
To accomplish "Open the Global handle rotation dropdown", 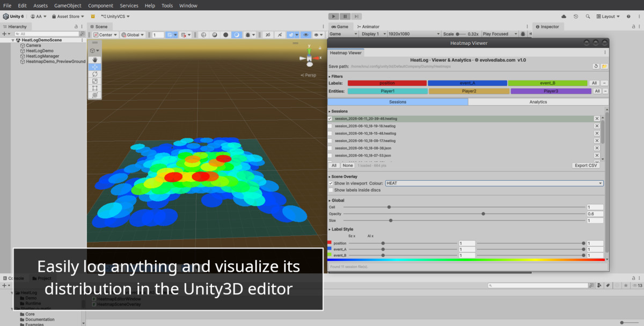I will click(x=133, y=35).
